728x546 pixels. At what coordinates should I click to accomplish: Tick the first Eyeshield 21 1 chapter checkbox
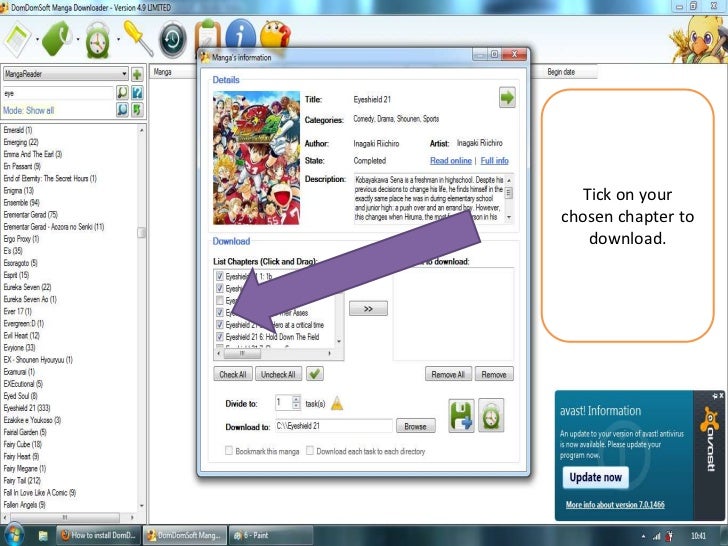(x=220, y=276)
